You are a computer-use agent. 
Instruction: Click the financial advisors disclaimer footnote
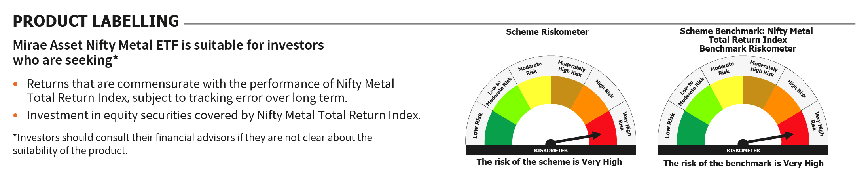point(192,144)
